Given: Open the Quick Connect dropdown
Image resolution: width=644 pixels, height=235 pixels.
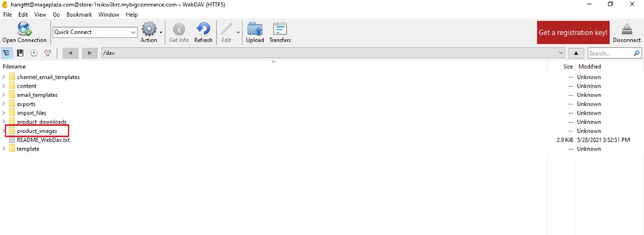Looking at the screenshot, I should click(134, 32).
